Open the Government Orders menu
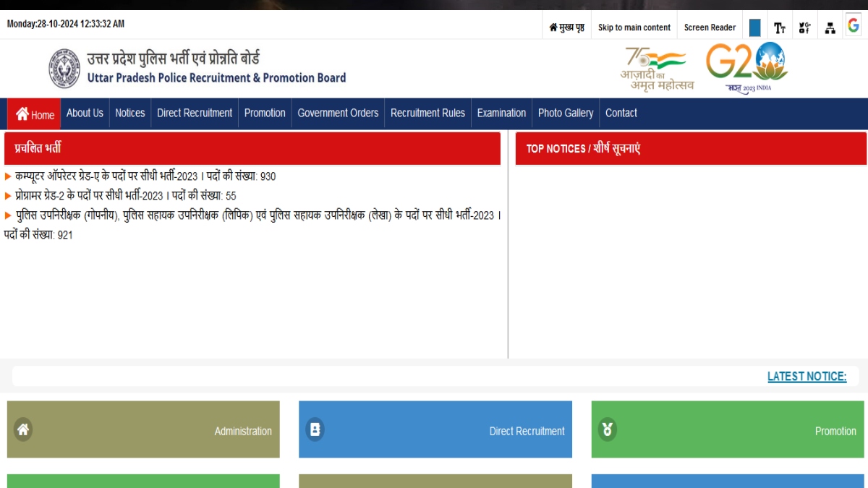Screen dimensions: 868x488 click(338, 113)
